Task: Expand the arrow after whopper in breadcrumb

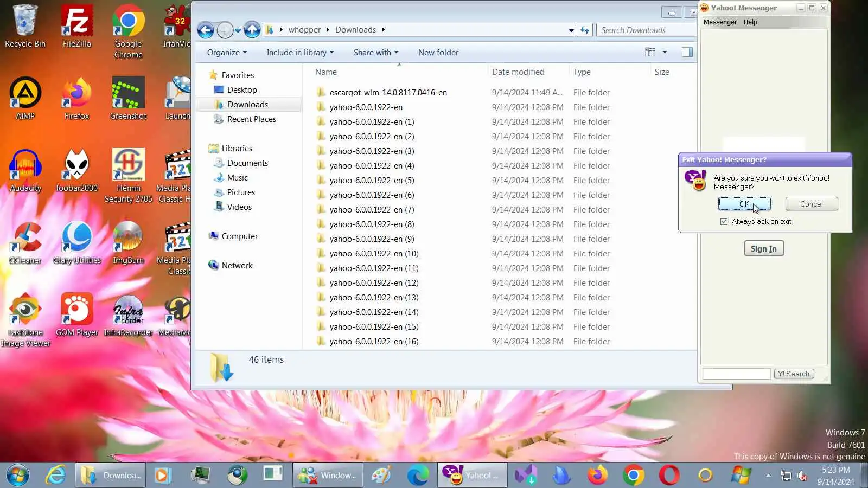Action: pos(328,30)
